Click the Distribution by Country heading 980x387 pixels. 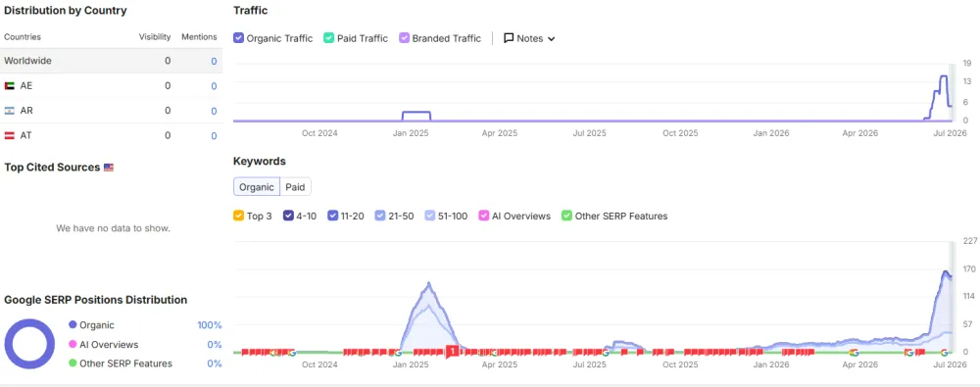point(65,11)
